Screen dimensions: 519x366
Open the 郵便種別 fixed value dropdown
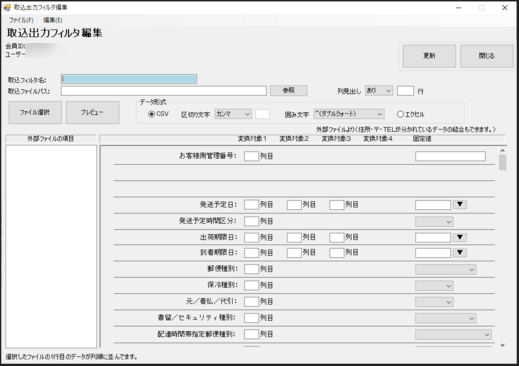pos(446,269)
